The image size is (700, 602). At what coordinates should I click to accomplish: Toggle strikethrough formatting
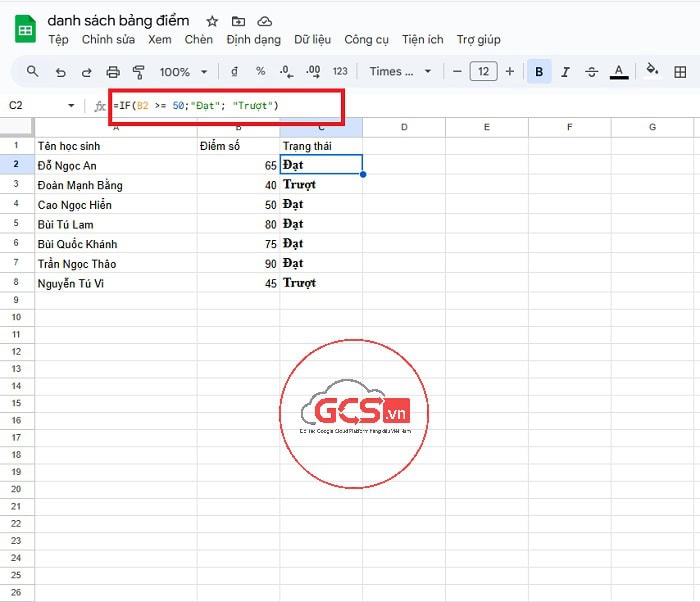(592, 72)
